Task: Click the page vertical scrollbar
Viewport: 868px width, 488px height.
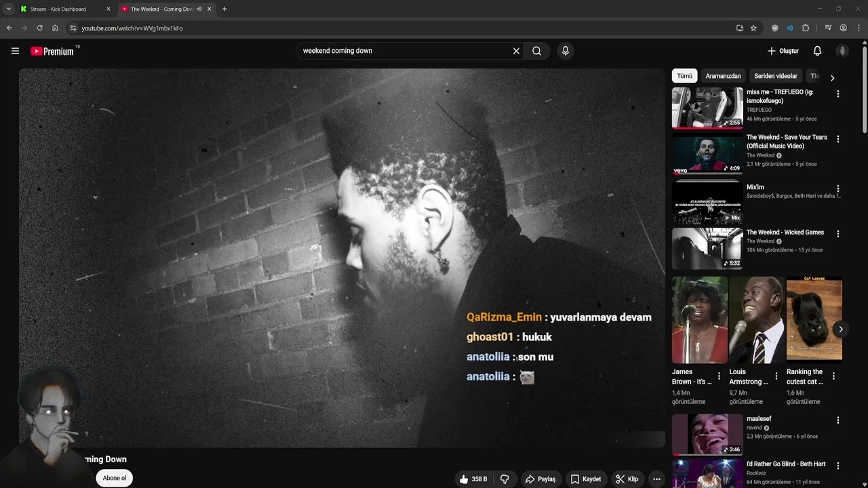Action: (864, 88)
